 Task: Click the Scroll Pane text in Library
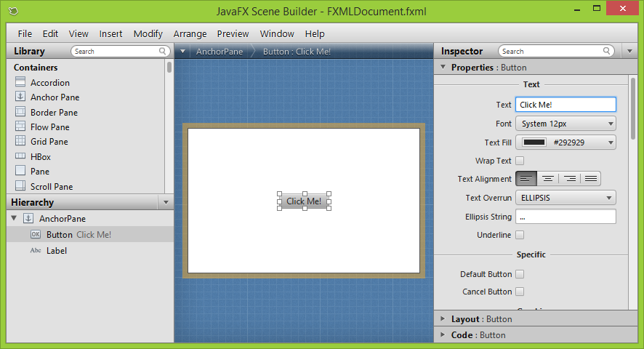click(x=52, y=187)
